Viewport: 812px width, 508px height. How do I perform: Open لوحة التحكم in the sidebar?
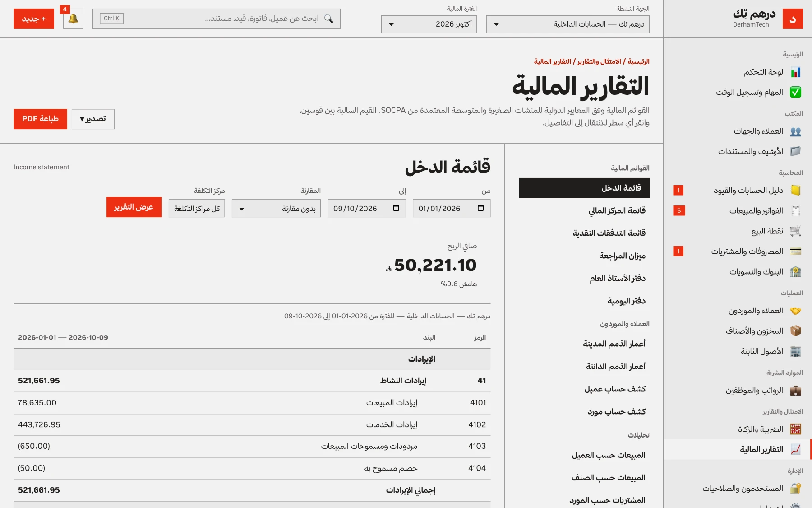[737, 72]
